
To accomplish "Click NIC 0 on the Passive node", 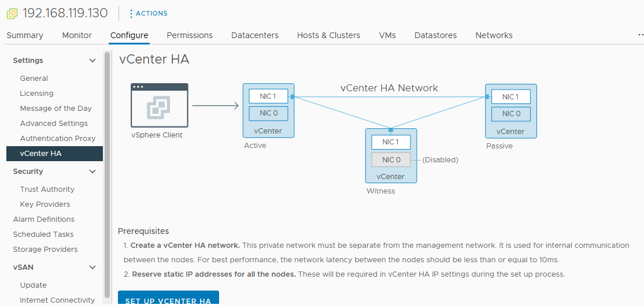I will [x=510, y=114].
